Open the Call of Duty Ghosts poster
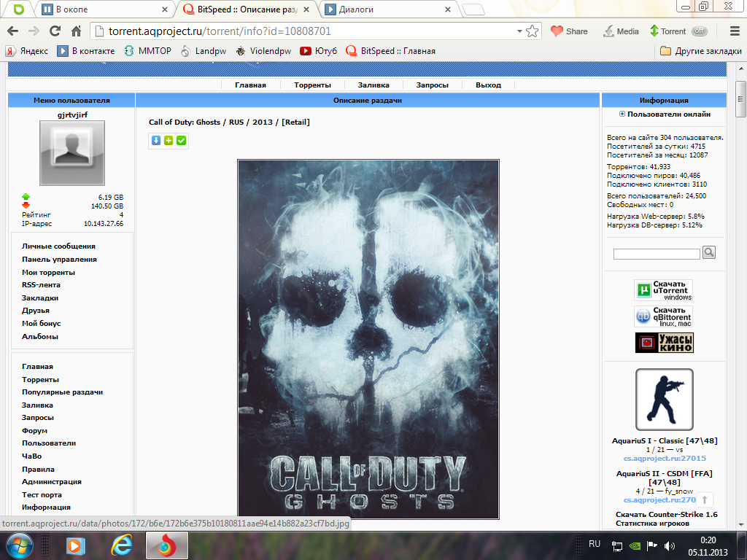Viewport: 747px width, 560px height. pyautogui.click(x=368, y=339)
